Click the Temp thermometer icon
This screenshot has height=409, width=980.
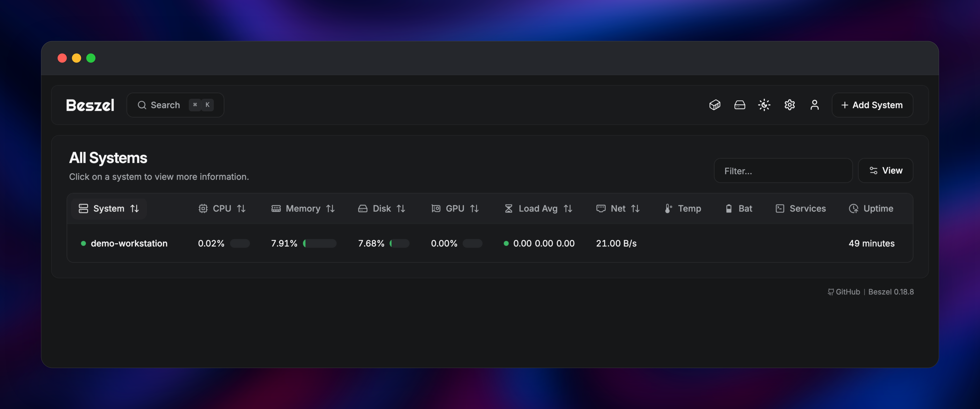point(668,209)
